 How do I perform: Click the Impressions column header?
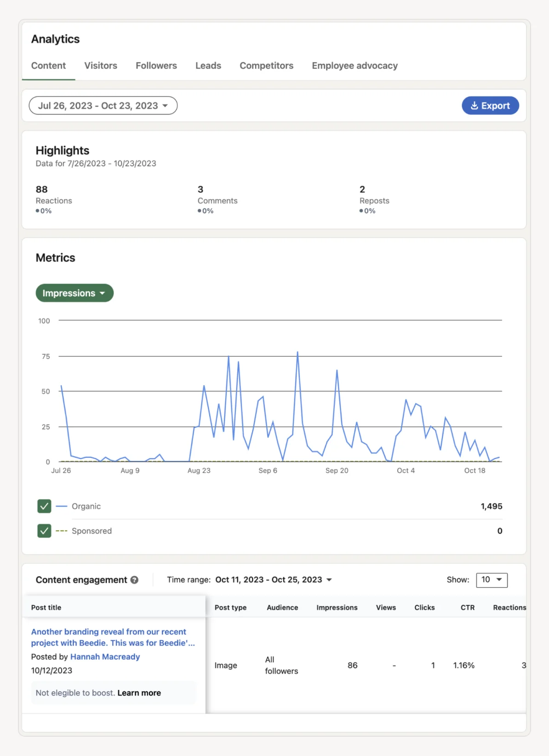337,608
